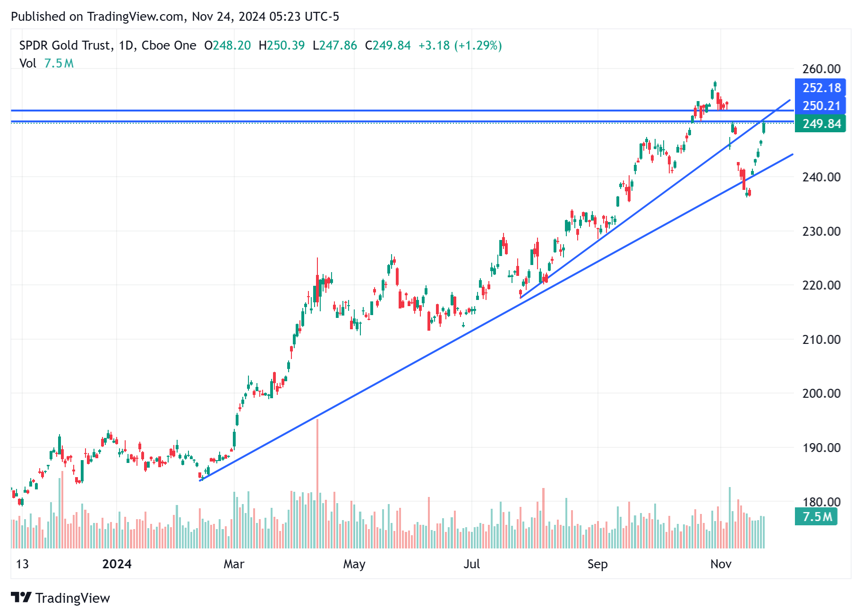Click the H250.39 high value
The image size is (862, 616).
(x=282, y=45)
